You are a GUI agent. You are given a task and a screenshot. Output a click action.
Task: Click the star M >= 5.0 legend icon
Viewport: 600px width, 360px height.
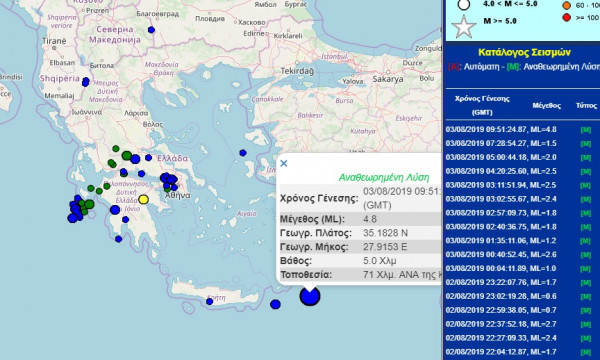point(463,26)
